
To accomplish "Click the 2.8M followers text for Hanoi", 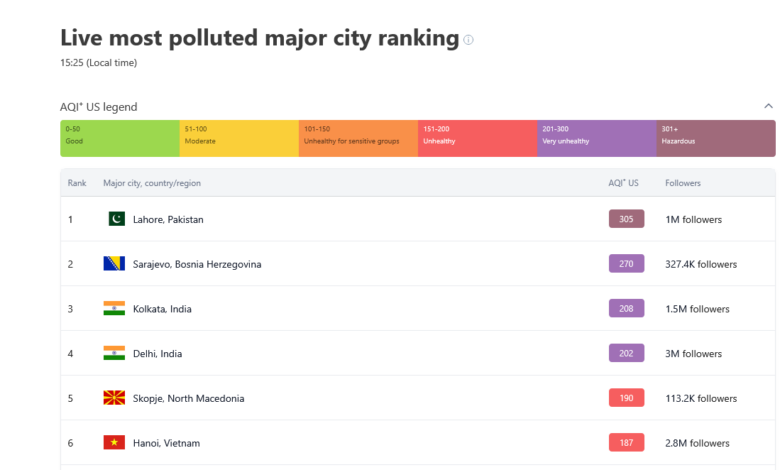I will point(697,443).
